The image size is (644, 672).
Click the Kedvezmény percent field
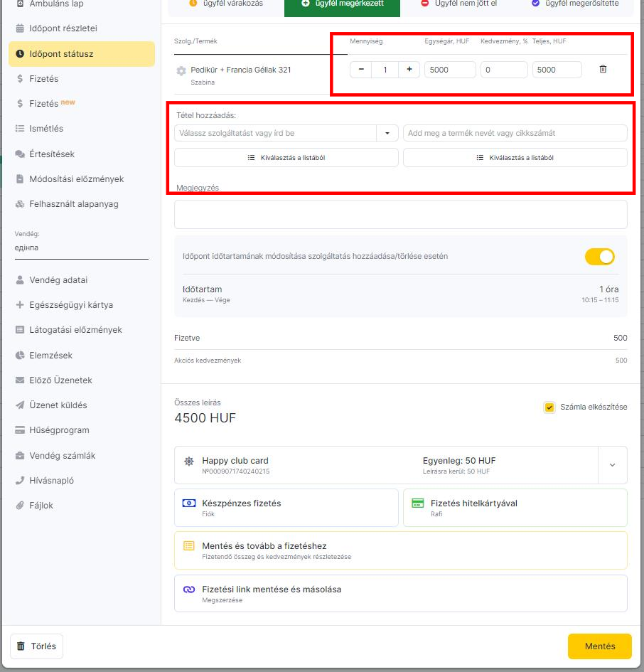504,70
